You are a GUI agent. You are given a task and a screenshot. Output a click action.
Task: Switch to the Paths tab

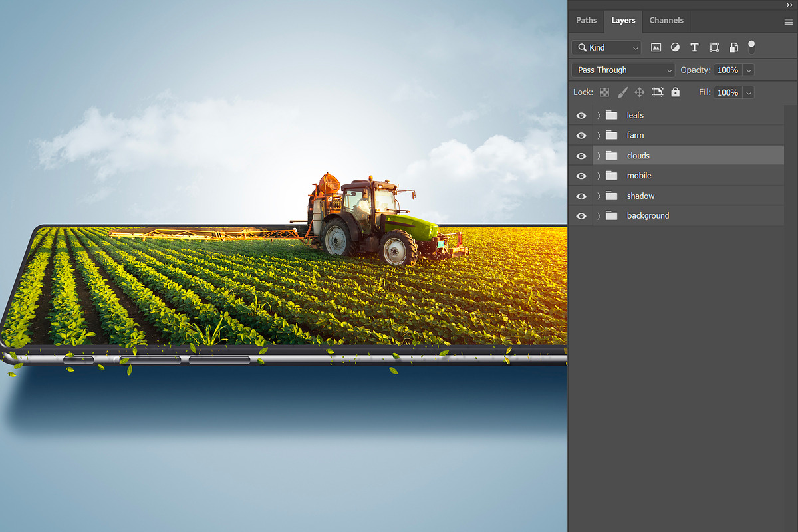586,20
